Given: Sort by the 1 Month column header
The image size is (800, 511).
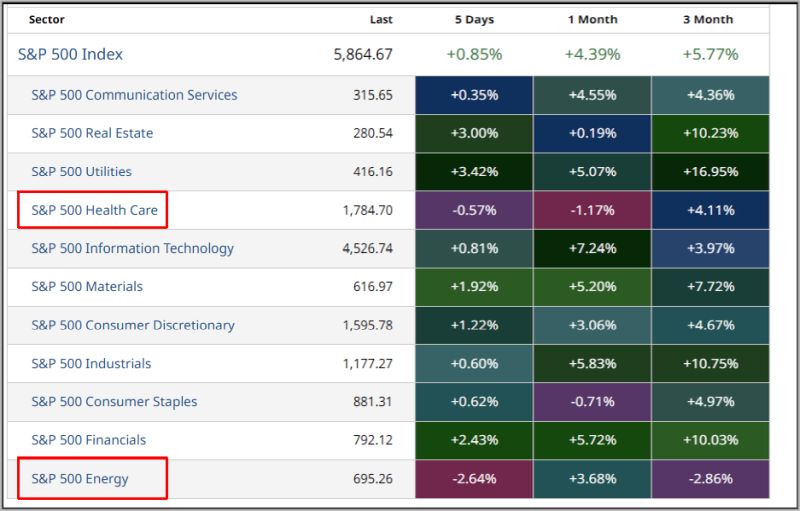Looking at the screenshot, I should coord(593,19).
